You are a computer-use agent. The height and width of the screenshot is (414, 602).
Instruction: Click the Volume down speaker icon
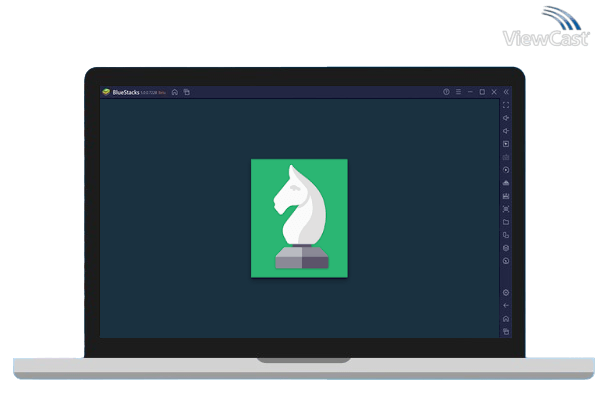[506, 131]
